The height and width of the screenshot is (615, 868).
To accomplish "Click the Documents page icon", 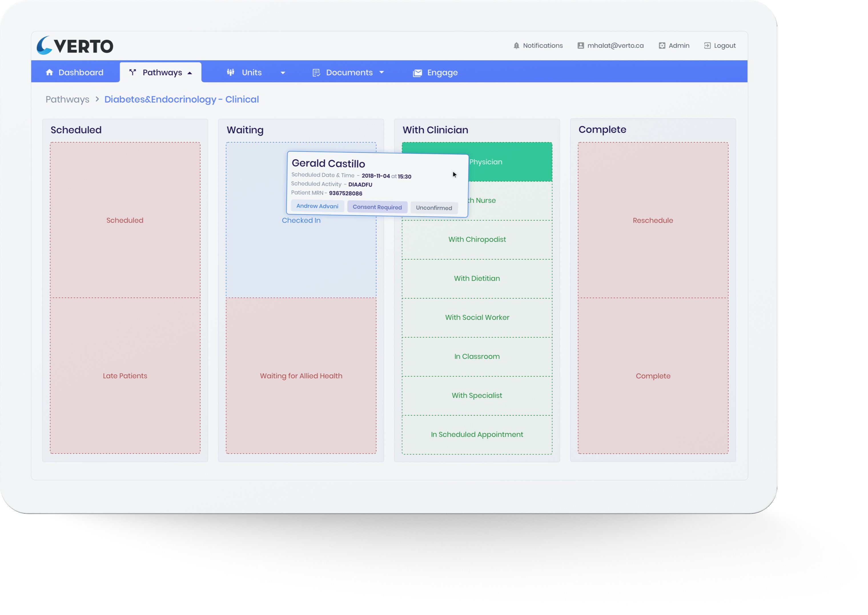I will [316, 73].
